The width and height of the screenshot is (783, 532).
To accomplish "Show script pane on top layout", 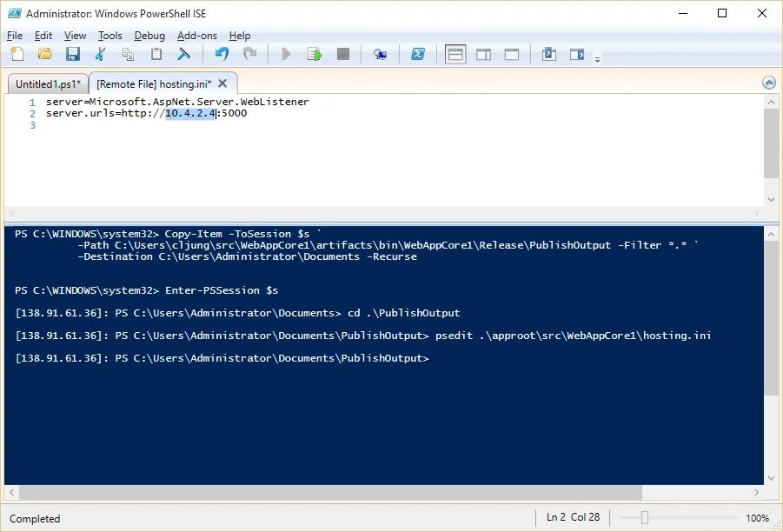I will point(455,54).
